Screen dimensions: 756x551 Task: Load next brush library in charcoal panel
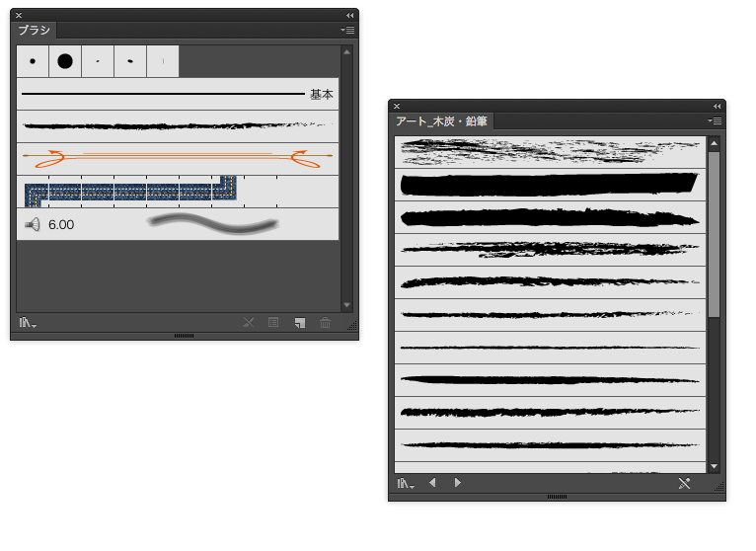[457, 483]
